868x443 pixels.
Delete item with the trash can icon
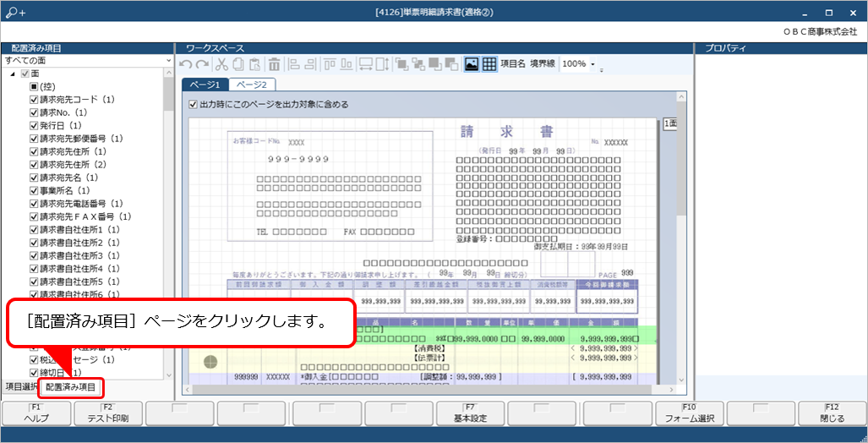click(x=274, y=64)
